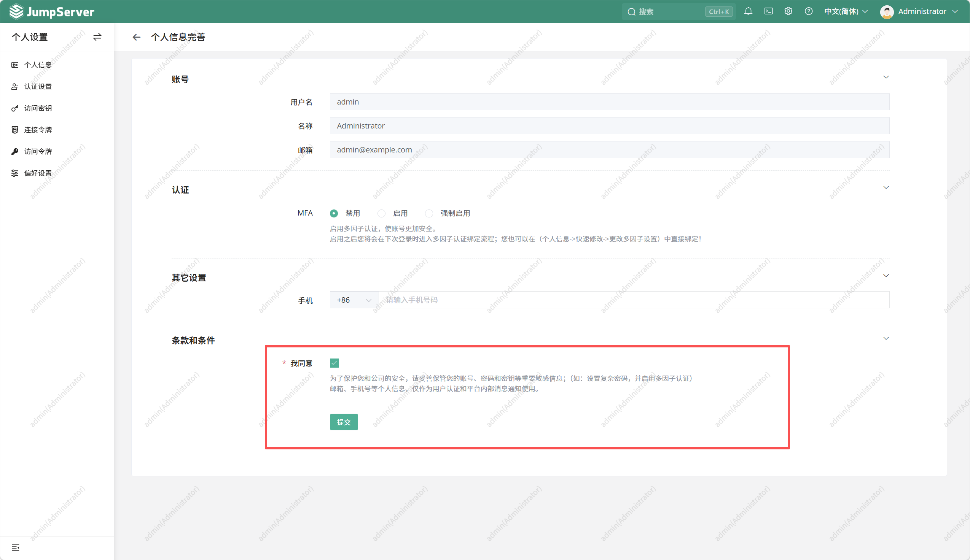Open the 中文(简体) language dropdown
970x560 pixels.
point(846,11)
